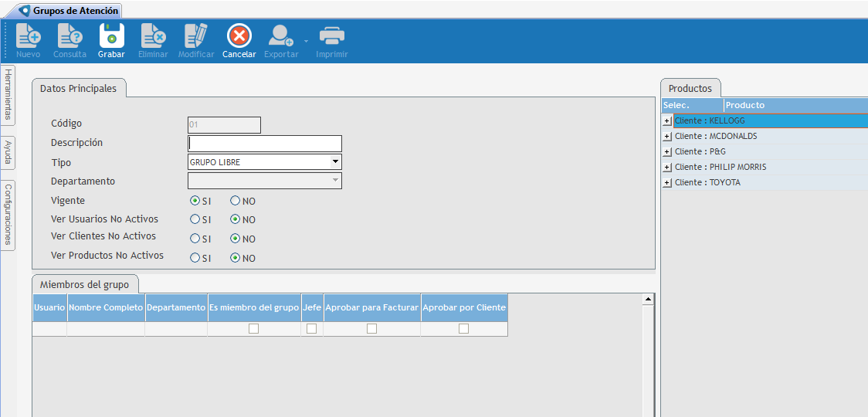
Task: Check the Jefe checkbox in members grid
Action: tap(312, 329)
